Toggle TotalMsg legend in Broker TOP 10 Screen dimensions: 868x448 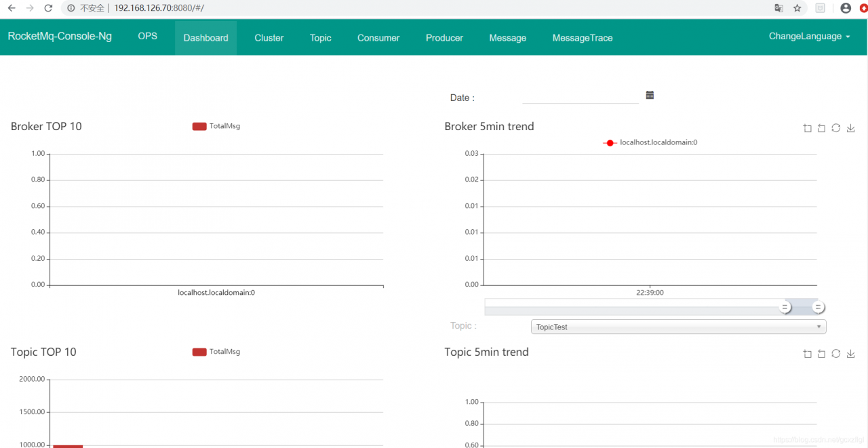coord(216,126)
